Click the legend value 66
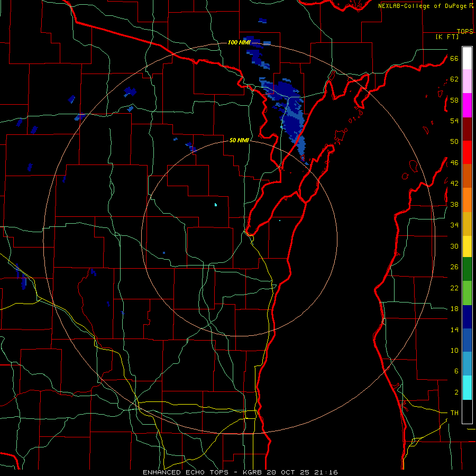476x476 pixels. tap(454, 58)
